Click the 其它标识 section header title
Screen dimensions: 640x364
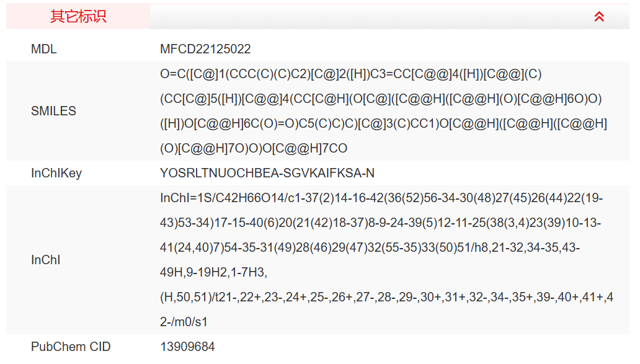click(x=78, y=17)
